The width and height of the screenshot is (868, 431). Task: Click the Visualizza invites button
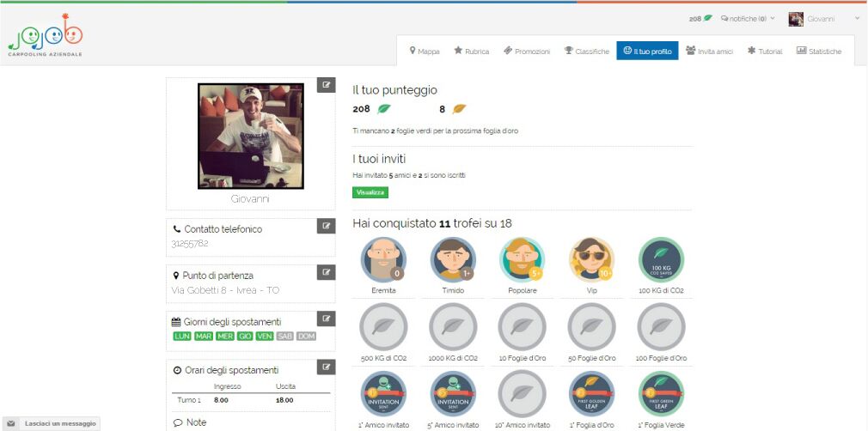pos(370,192)
